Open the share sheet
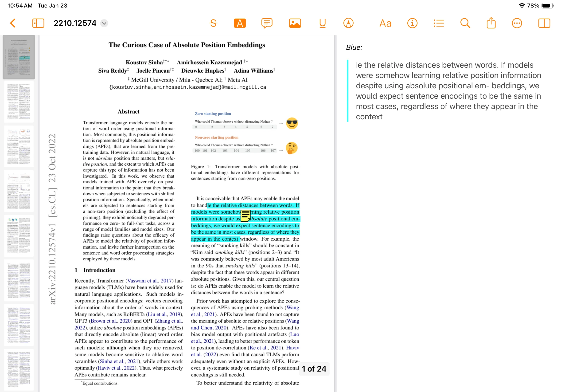 tap(491, 23)
